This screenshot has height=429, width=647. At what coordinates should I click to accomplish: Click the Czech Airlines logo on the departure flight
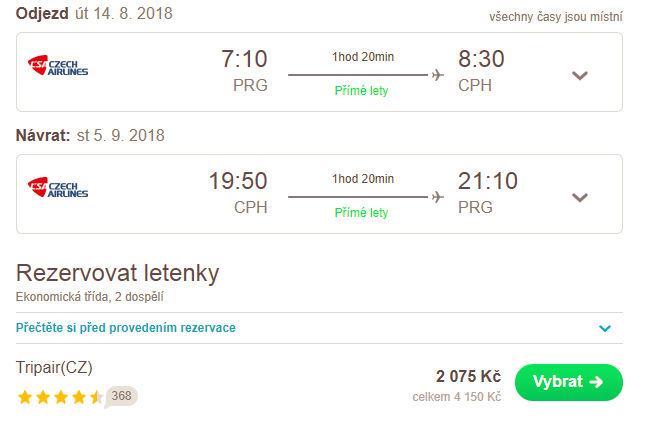pos(58,66)
